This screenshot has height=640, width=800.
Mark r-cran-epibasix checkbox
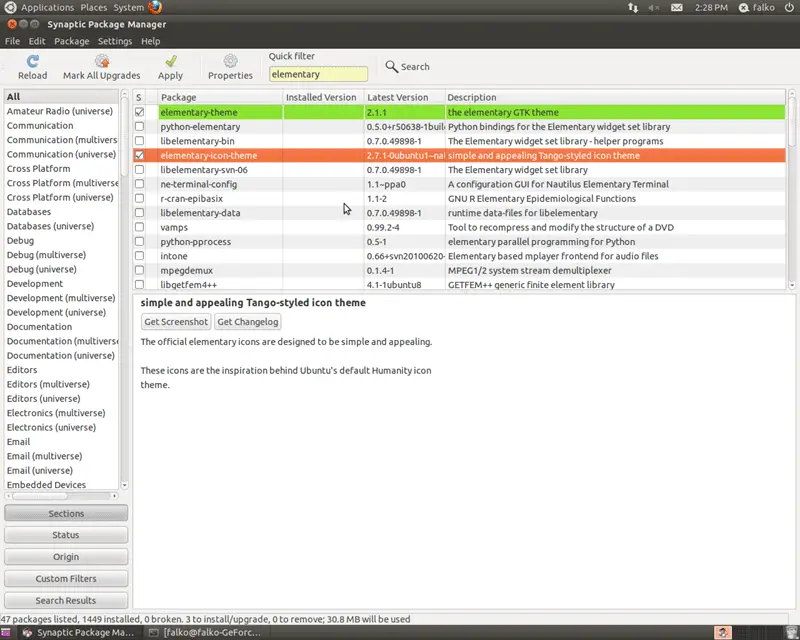[x=139, y=198]
